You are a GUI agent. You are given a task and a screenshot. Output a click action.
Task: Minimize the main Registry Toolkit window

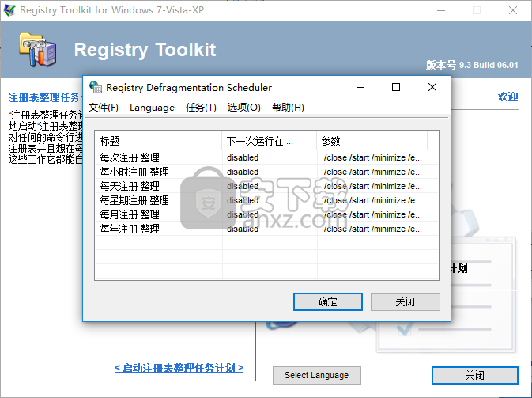click(441, 10)
